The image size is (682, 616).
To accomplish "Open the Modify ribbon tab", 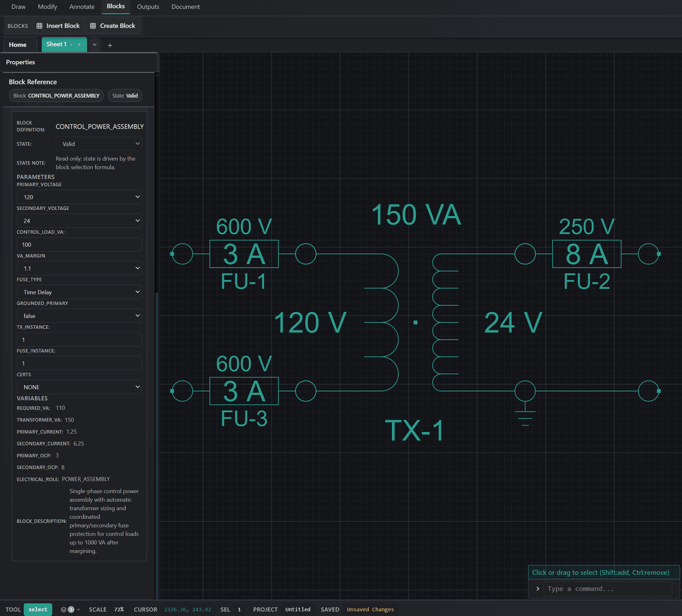I will (47, 7).
